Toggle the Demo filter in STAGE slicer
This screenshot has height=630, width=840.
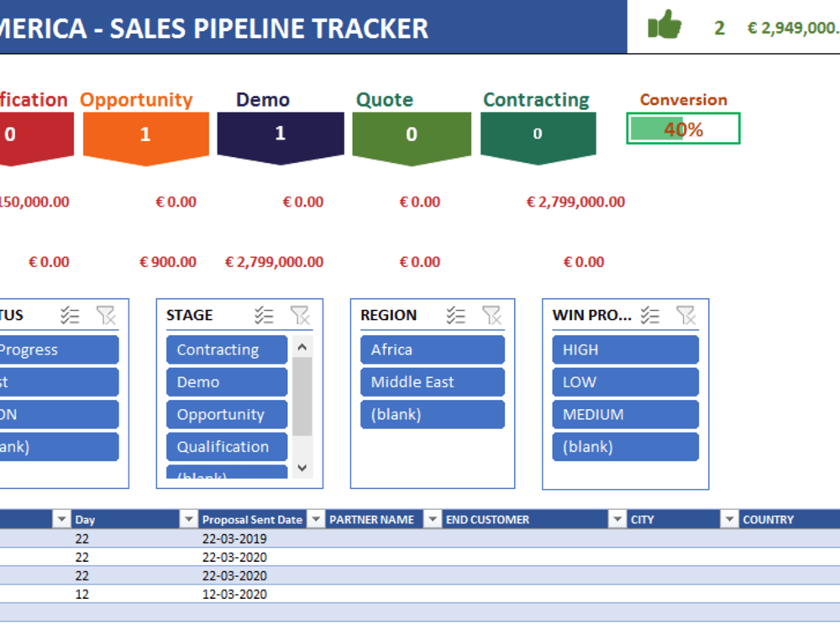pos(226,381)
